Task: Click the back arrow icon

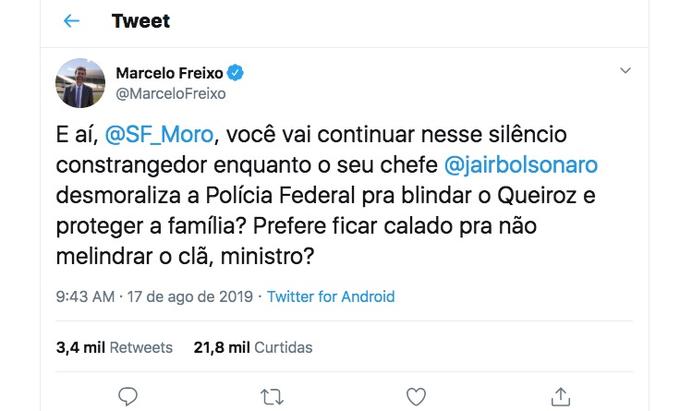Action: [x=71, y=21]
